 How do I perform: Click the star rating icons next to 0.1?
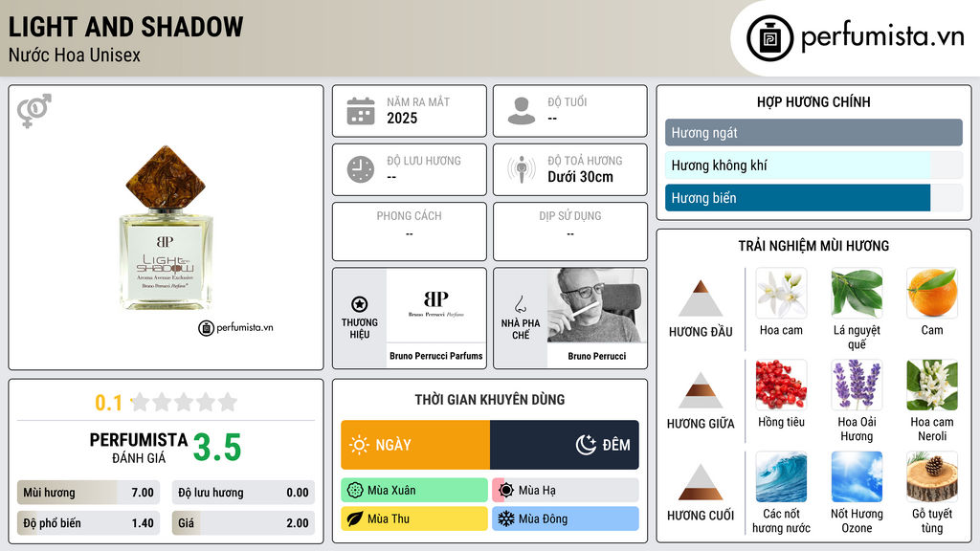click(184, 403)
